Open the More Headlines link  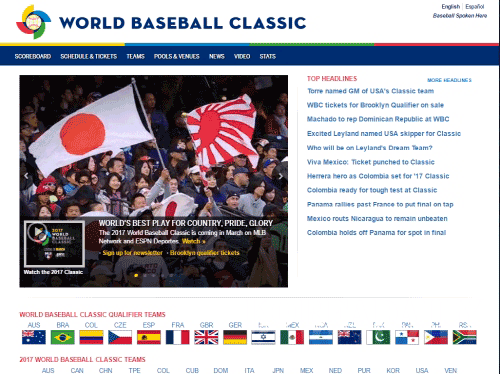tap(449, 80)
